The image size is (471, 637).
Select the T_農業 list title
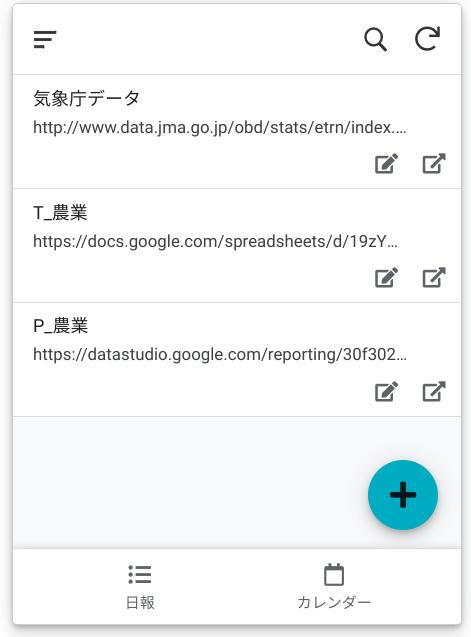tap(60, 212)
